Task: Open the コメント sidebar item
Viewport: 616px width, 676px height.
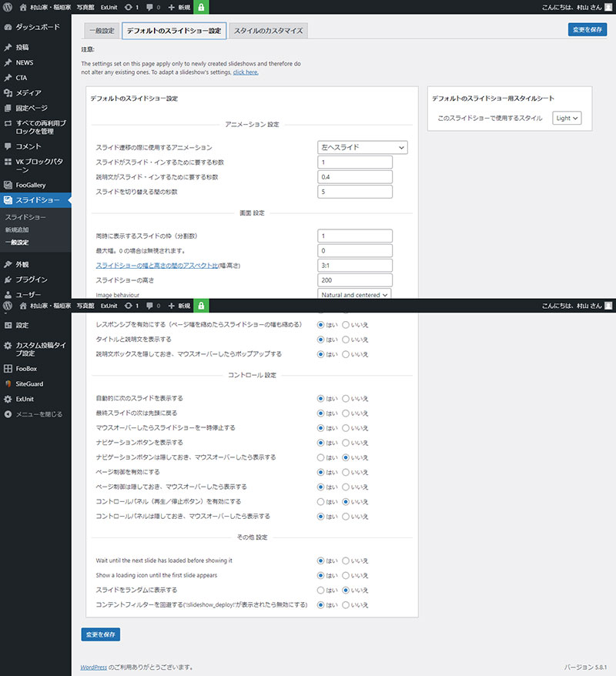Action: (x=28, y=146)
